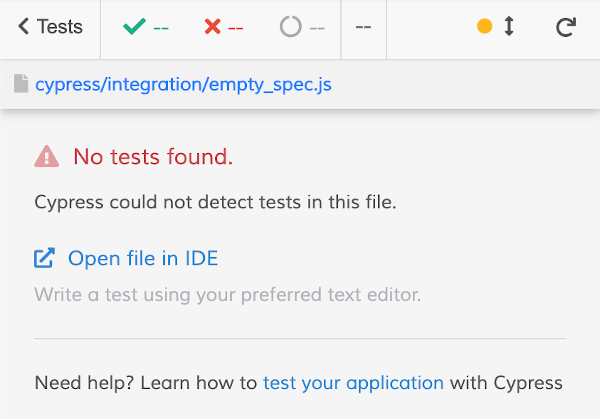This screenshot has width=600, height=419.
Task: Click the back chevron beside Tests
Action: pyautogui.click(x=24, y=27)
